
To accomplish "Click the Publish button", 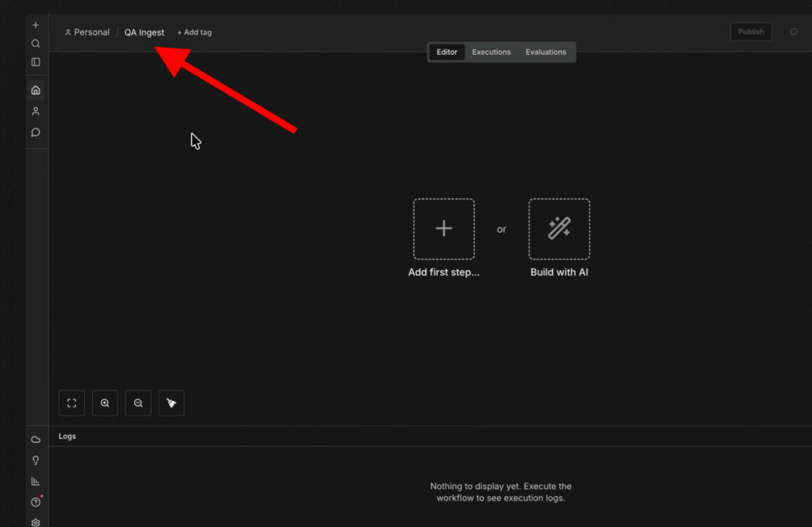I will point(750,32).
